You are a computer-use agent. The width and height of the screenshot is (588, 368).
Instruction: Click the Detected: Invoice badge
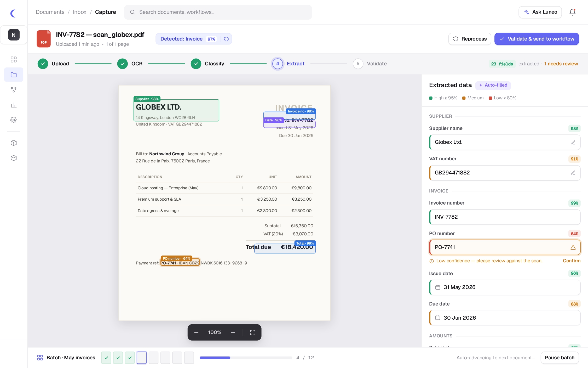pyautogui.click(x=194, y=39)
